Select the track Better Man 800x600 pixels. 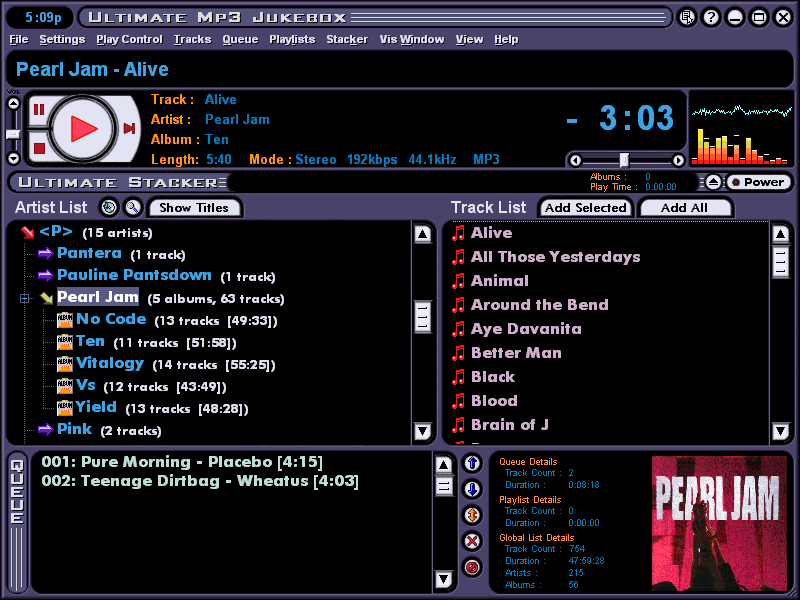(516, 353)
